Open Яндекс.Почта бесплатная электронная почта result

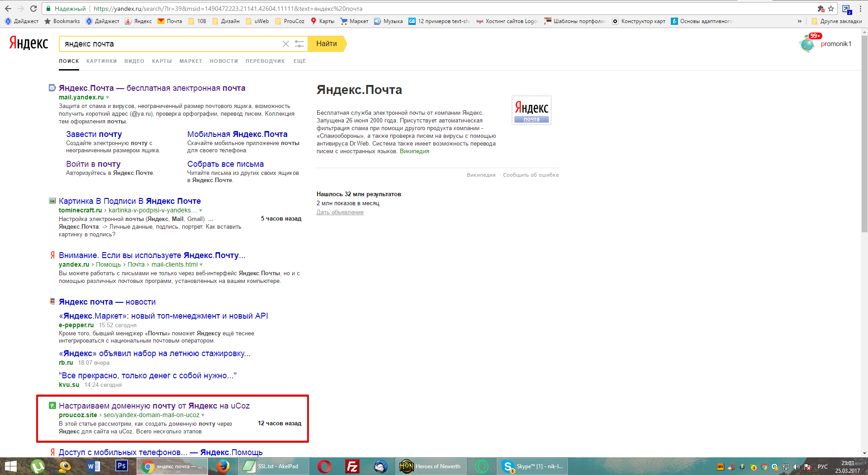(152, 88)
